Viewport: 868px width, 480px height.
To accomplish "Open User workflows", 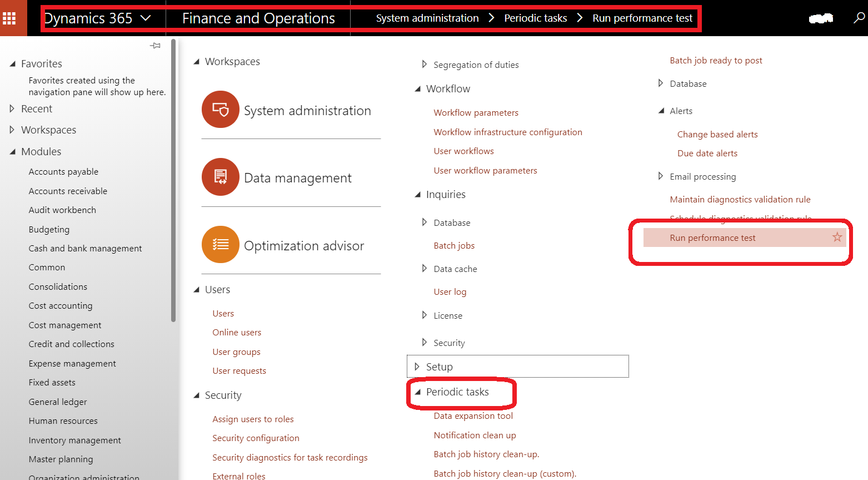I will tap(463, 151).
